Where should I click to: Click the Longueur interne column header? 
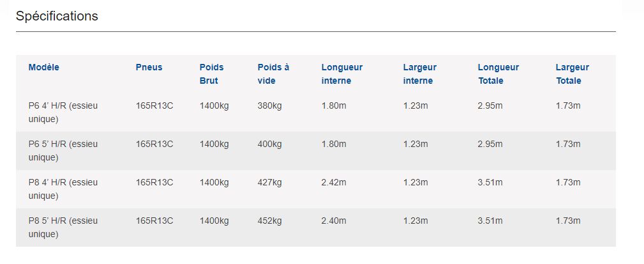click(341, 74)
